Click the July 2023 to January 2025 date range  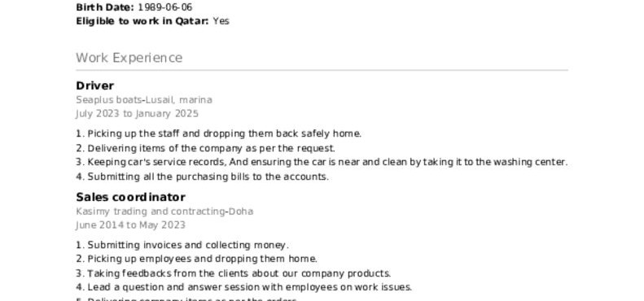[137, 113]
